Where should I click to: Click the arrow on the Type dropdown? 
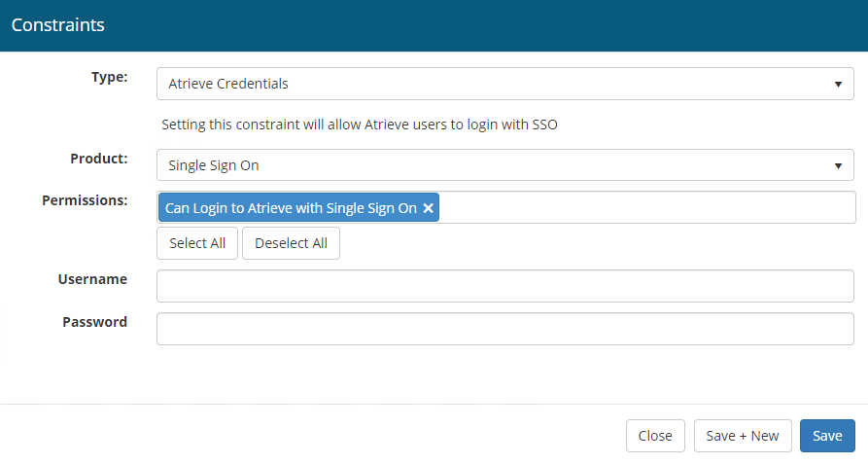click(x=838, y=84)
